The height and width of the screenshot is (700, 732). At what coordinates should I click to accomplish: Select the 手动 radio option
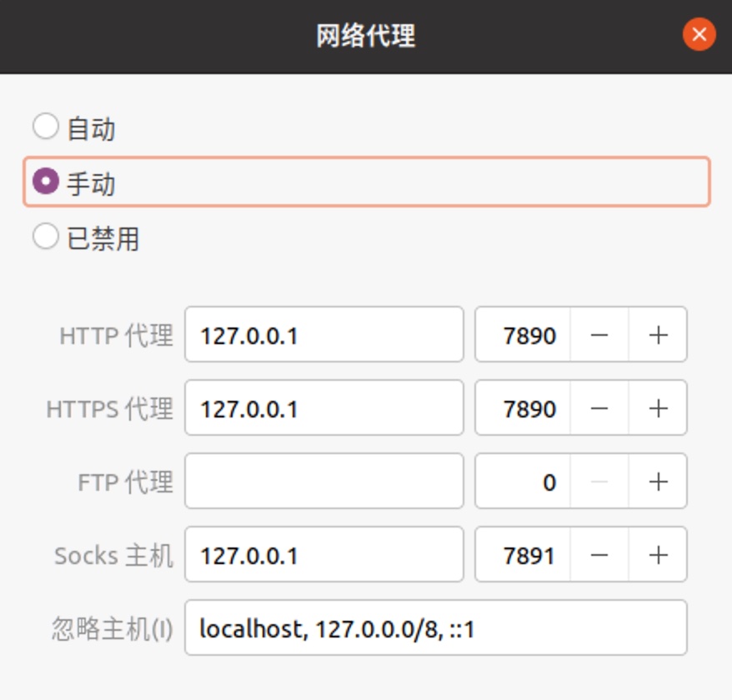(367, 182)
